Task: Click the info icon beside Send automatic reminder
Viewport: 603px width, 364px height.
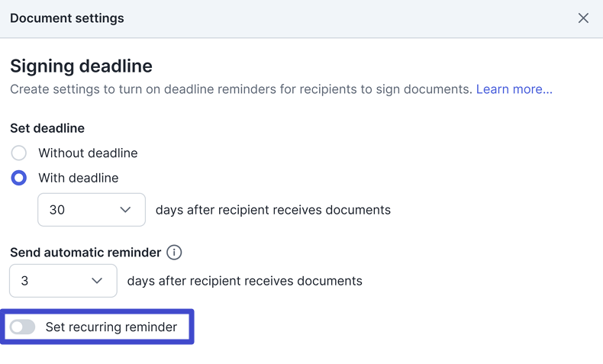Action: point(174,252)
